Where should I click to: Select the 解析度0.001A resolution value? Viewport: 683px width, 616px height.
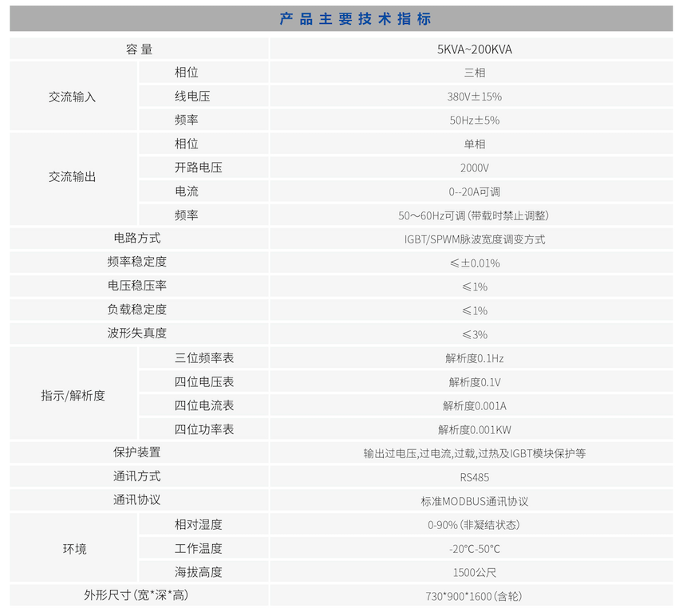click(x=475, y=405)
